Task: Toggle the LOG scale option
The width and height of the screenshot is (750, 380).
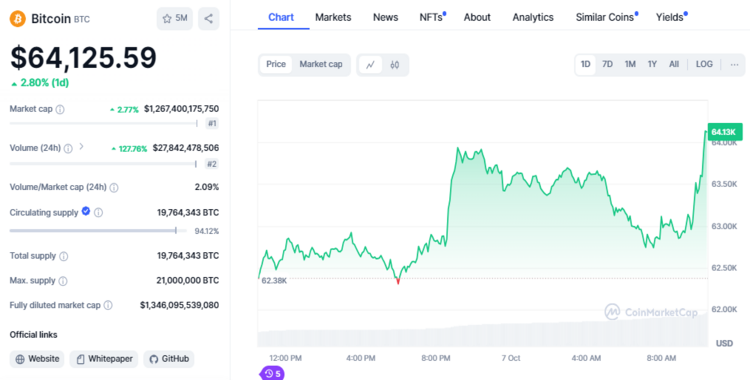Action: (x=704, y=64)
